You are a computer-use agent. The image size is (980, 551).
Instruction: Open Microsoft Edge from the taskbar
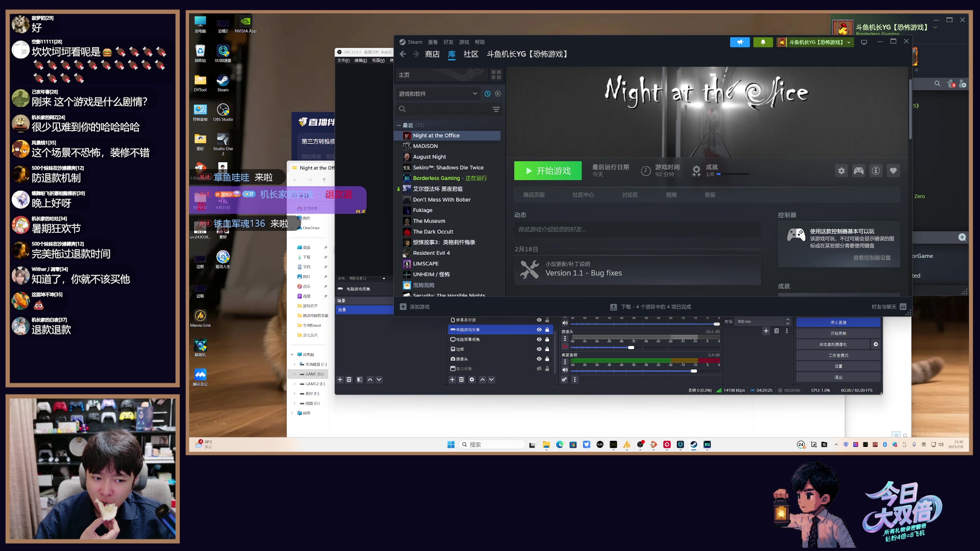(560, 445)
